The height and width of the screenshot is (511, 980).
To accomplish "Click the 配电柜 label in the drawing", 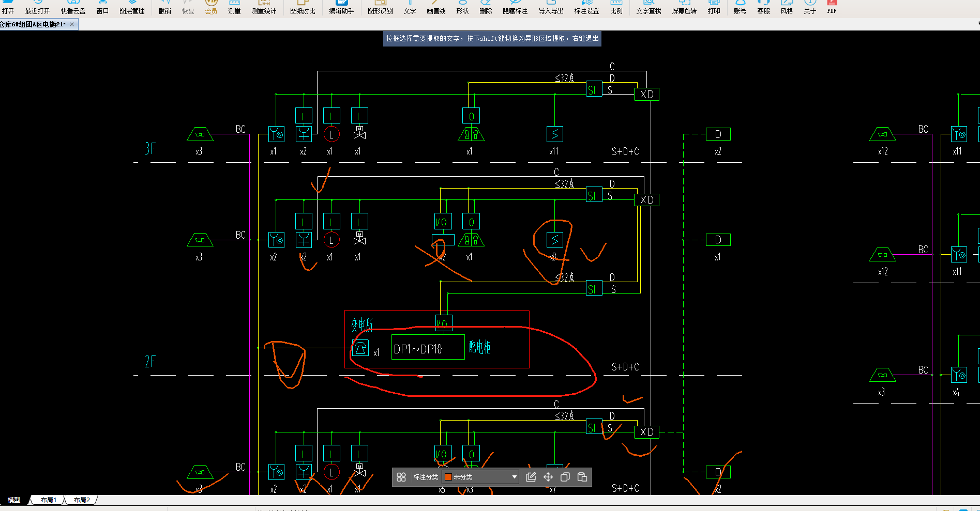I will point(480,347).
